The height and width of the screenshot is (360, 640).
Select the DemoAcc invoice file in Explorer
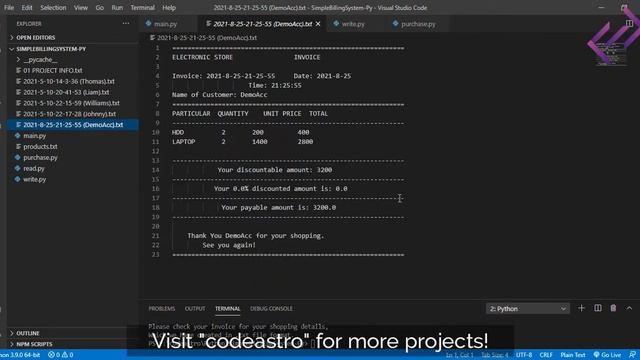(x=73, y=125)
